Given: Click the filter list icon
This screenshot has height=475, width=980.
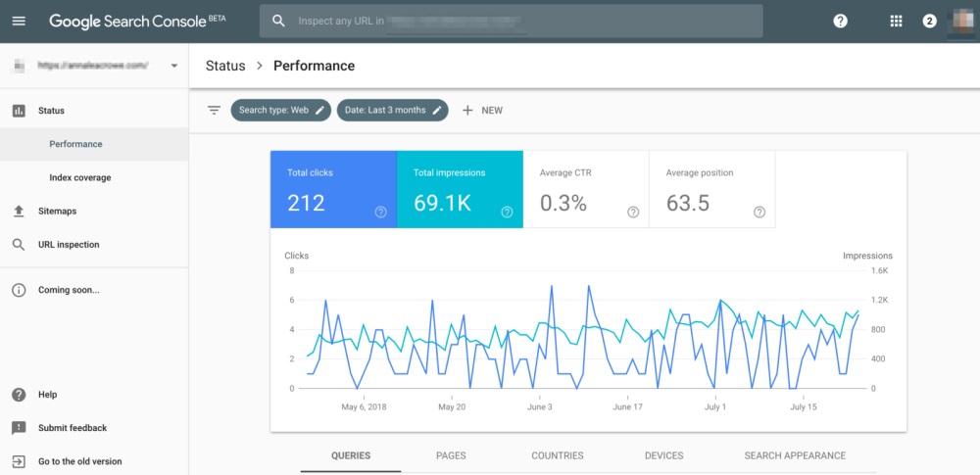Looking at the screenshot, I should 214,110.
